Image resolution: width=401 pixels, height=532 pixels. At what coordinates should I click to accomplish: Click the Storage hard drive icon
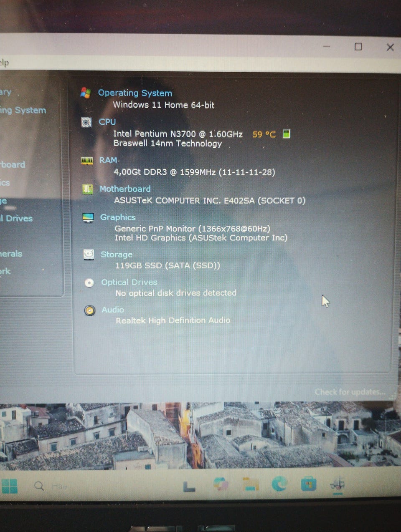coord(89,255)
